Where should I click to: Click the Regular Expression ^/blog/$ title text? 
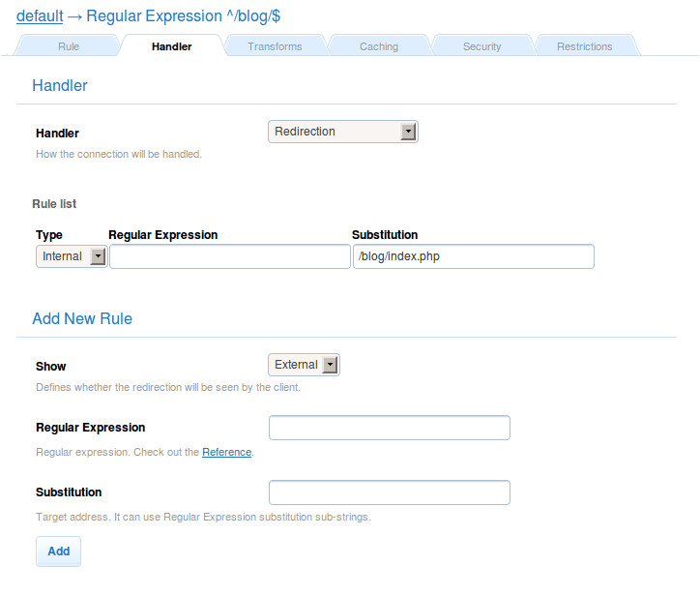pyautogui.click(x=184, y=16)
